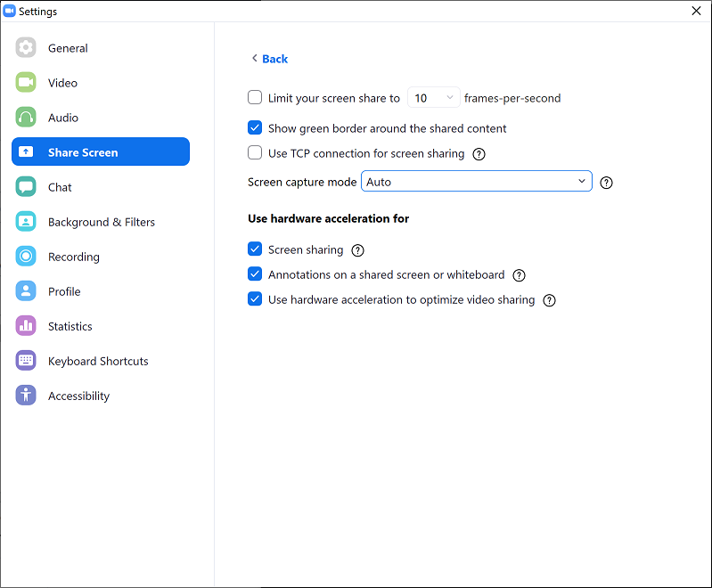Open Video settings via camera icon
Screen dimensions: 712x588
click(x=26, y=83)
